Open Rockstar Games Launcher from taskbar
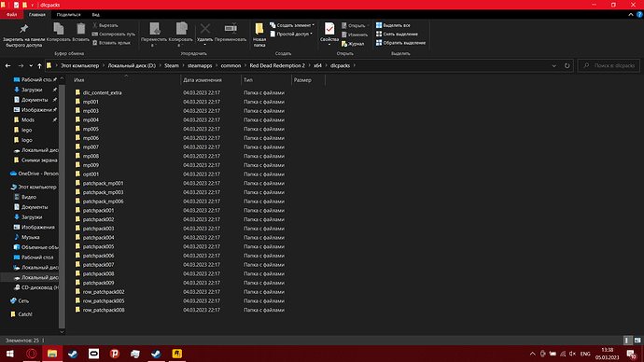This screenshot has height=362, width=644. click(x=177, y=354)
